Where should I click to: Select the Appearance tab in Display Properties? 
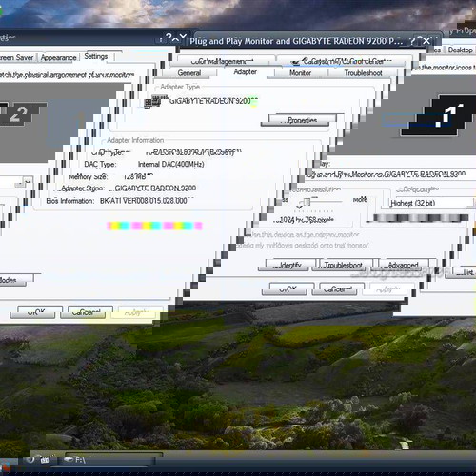[59, 58]
